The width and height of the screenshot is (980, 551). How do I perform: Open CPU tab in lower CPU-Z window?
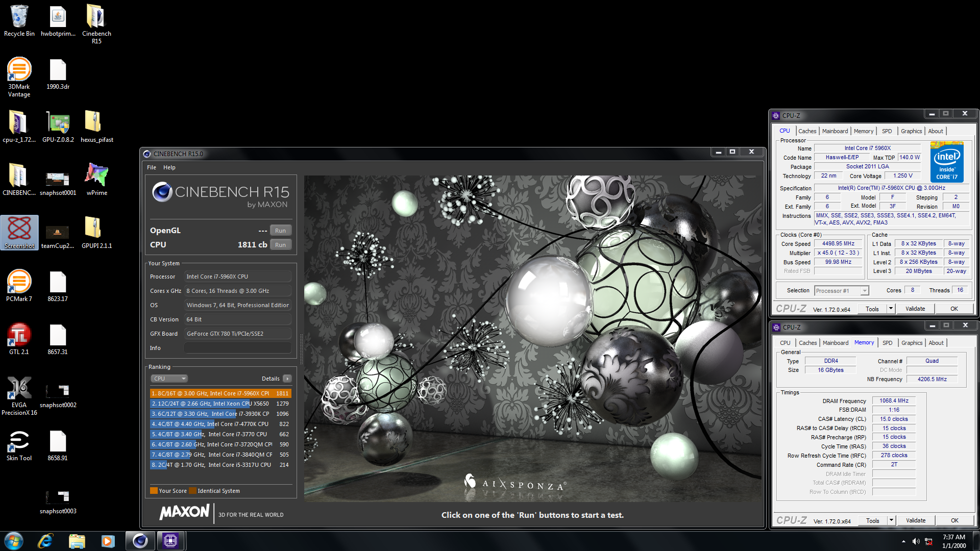point(785,343)
